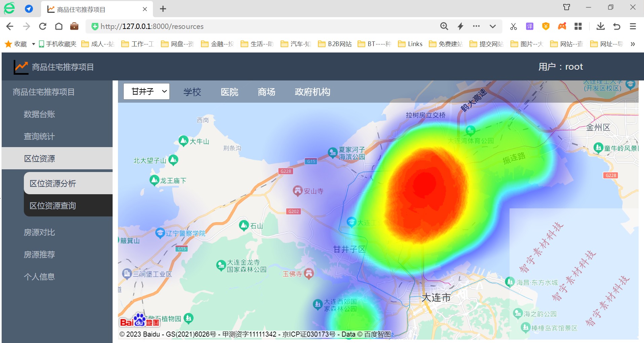
Task: Click the green browser logo icon
Action: (x=9, y=8)
